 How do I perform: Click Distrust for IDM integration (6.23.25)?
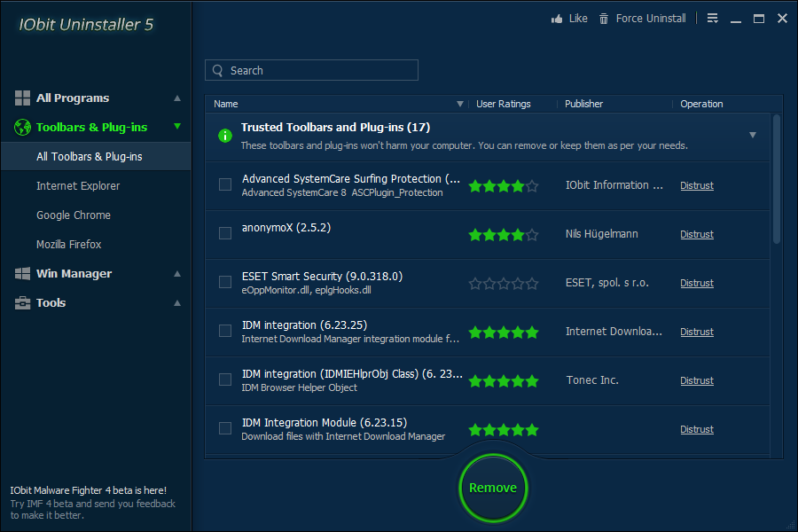point(697,332)
